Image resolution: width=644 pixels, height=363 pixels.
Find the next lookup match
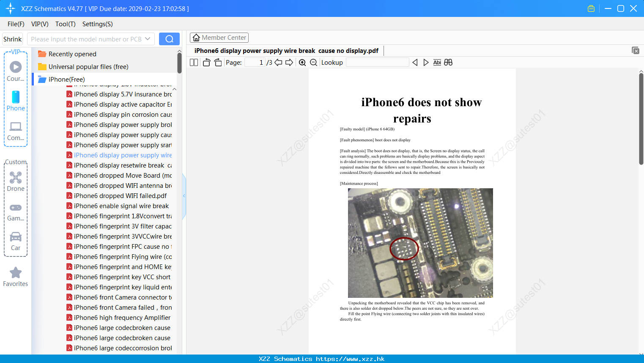click(426, 63)
